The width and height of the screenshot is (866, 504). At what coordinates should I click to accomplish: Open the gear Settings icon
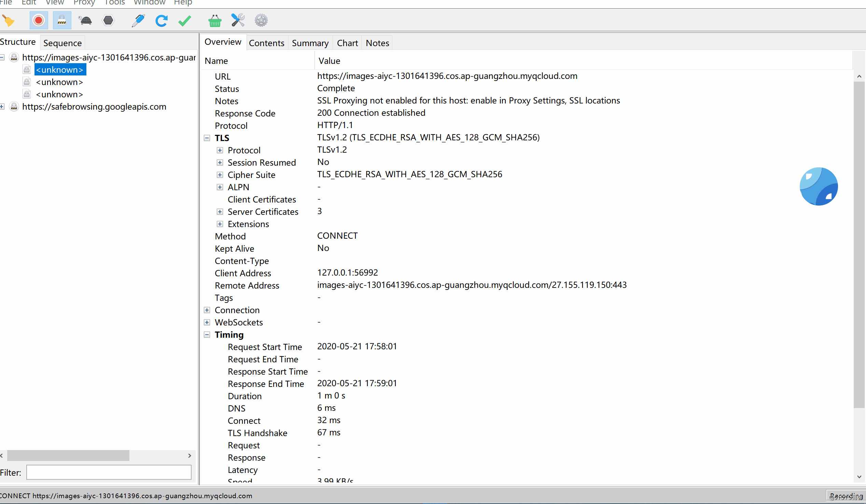point(261,20)
